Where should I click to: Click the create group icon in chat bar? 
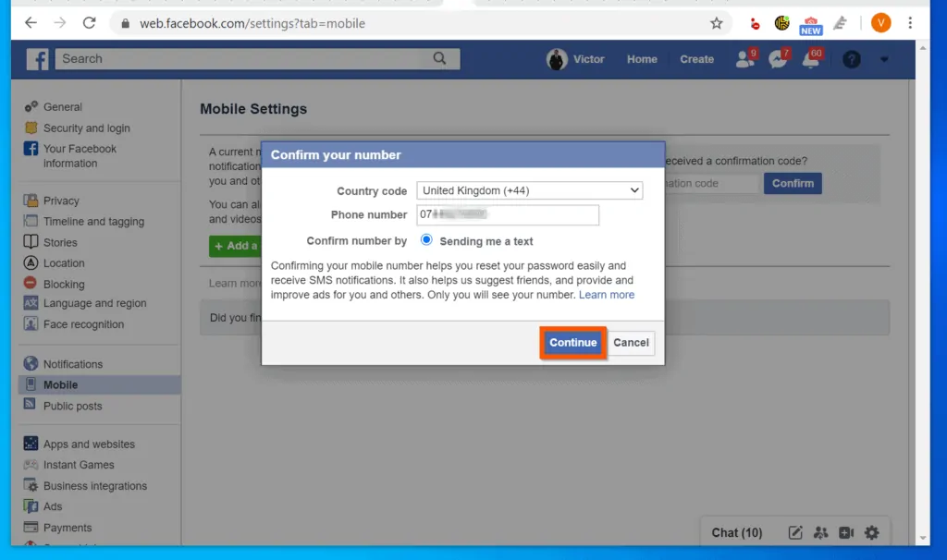821,532
